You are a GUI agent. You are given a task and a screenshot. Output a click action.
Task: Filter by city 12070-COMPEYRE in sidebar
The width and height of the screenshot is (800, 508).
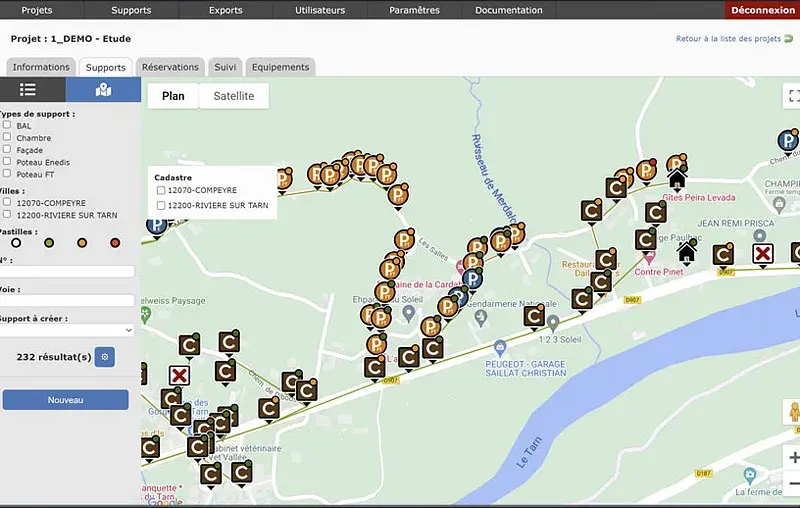(x=7, y=201)
